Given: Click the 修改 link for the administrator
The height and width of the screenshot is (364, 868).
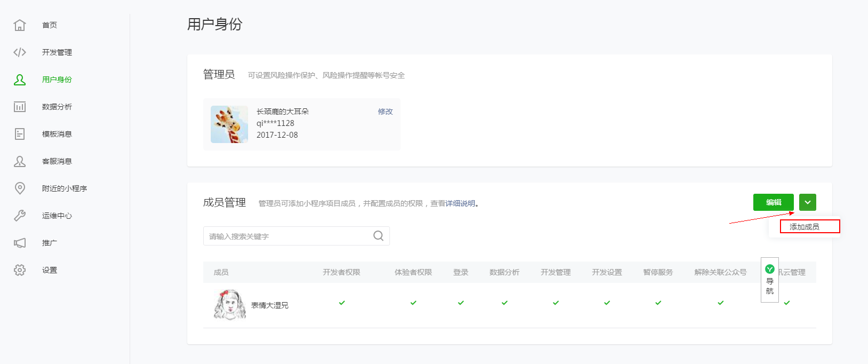Looking at the screenshot, I should tap(385, 112).
